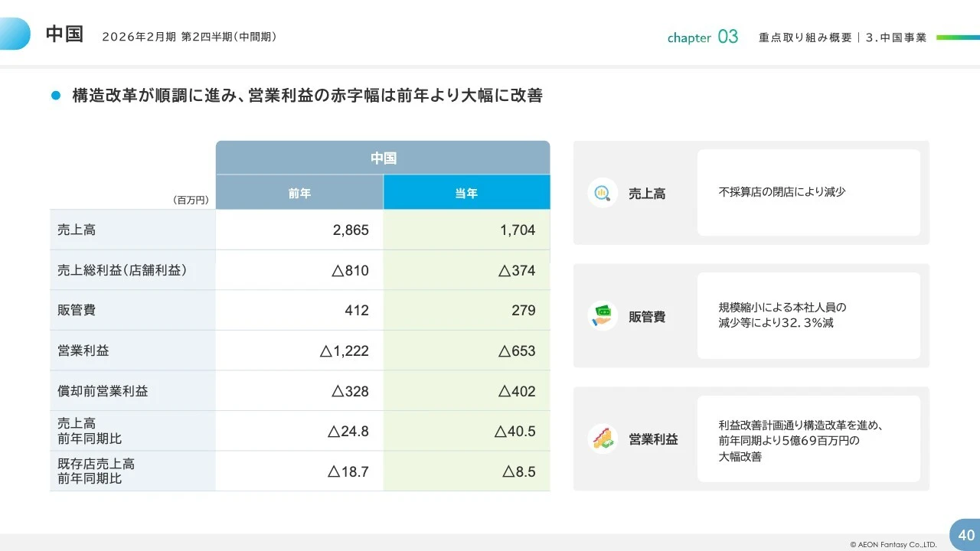Viewport: 980px width, 551px height.
Task: Click the teal crescent logo top left
Action: coord(15,34)
